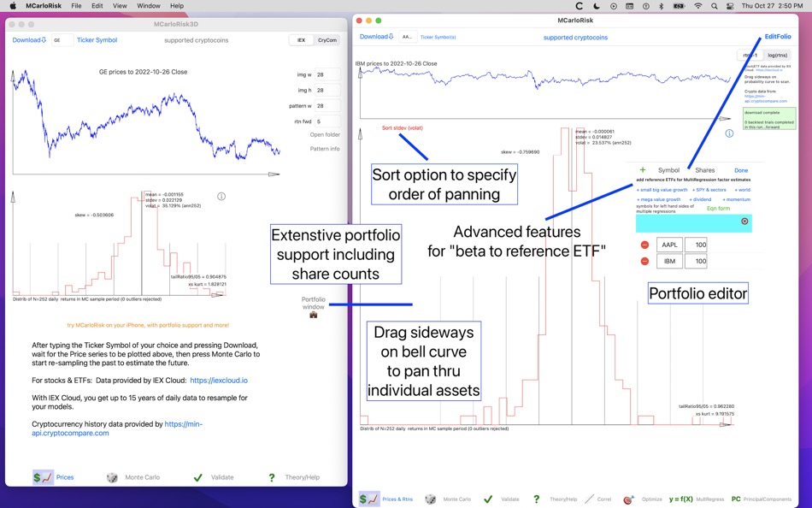Open the Optimize target icon
Viewport: 812px width, 508px height.
pos(628,499)
